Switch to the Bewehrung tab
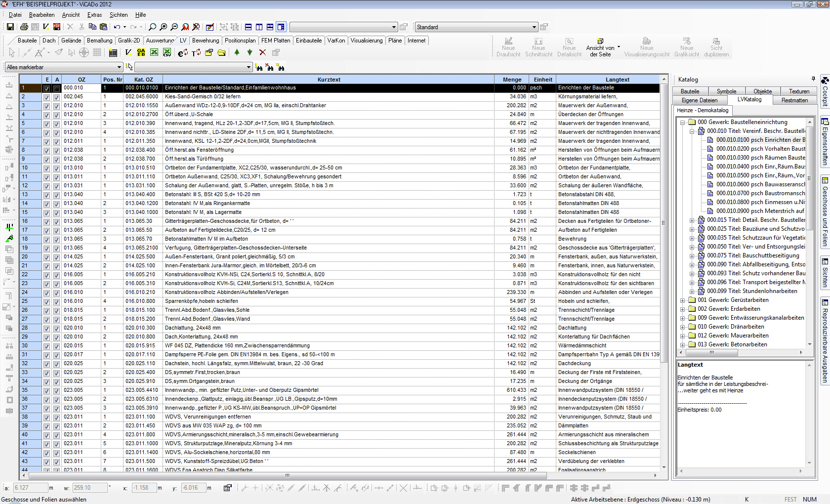The image size is (830, 504). click(x=206, y=41)
